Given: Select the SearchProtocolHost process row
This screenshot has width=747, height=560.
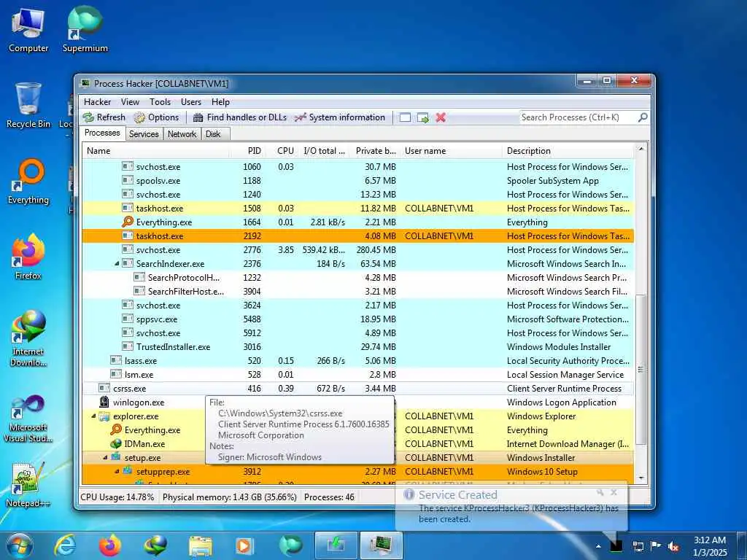Looking at the screenshot, I should pyautogui.click(x=358, y=278).
